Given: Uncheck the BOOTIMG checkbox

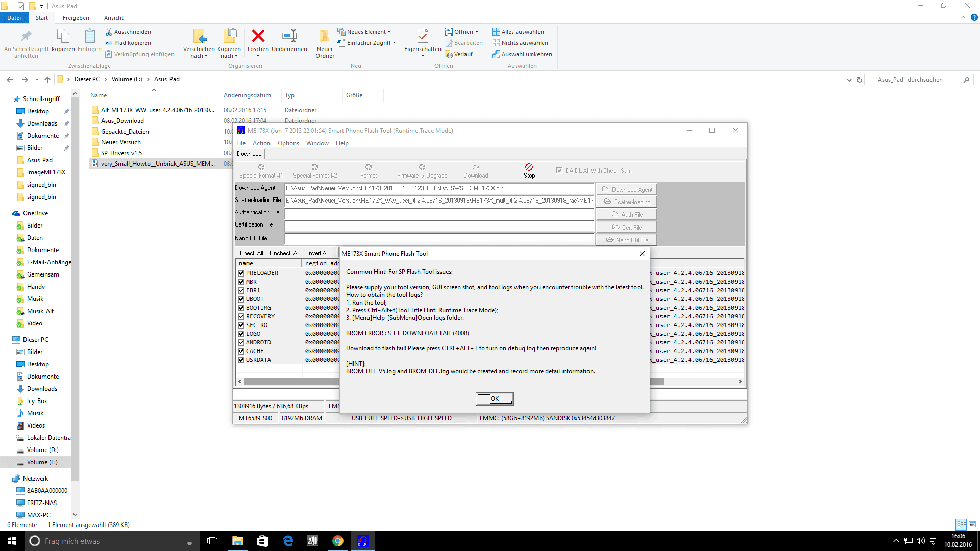Looking at the screenshot, I should click(x=241, y=308).
